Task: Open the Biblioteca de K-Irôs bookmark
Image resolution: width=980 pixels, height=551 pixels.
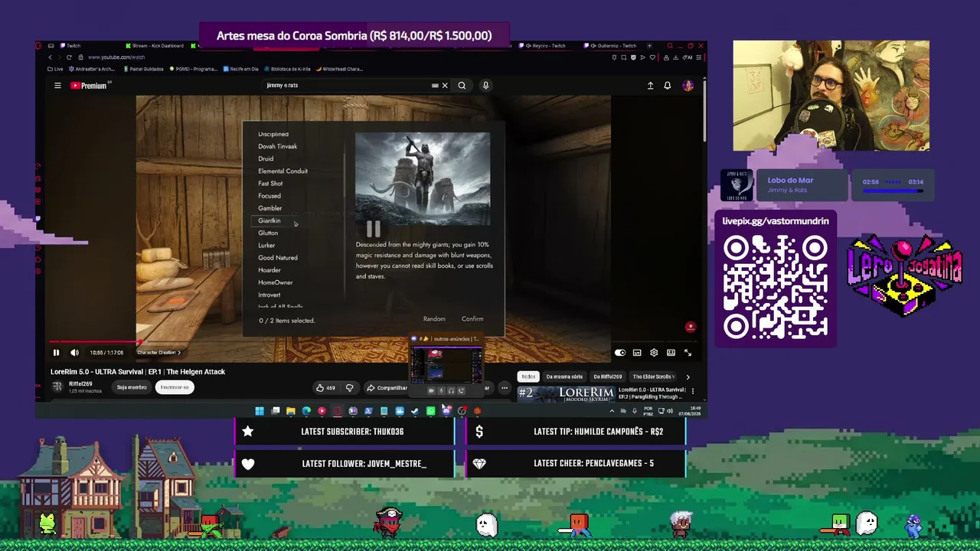Action: (x=287, y=69)
